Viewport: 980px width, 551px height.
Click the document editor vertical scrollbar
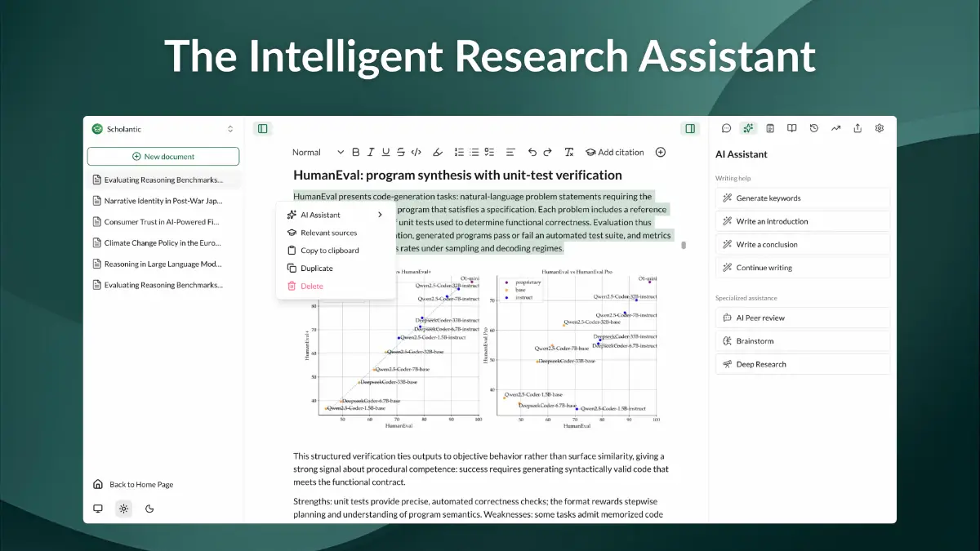point(684,245)
